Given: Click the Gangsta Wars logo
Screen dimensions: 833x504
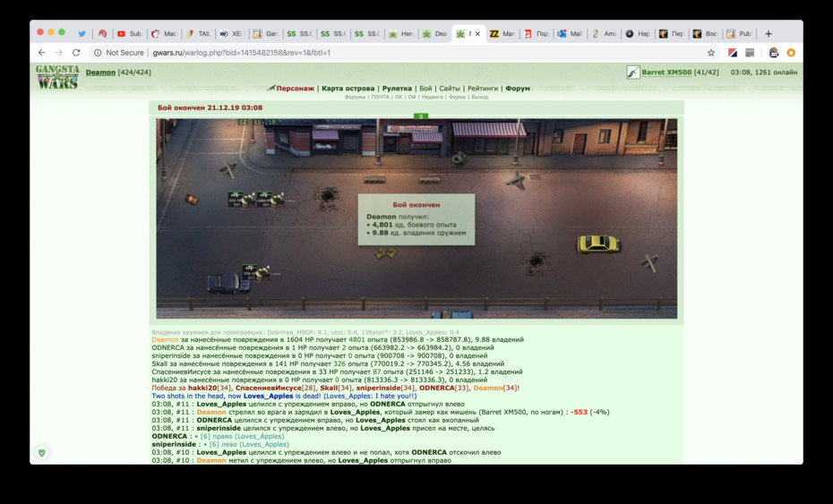Looking at the screenshot, I should tap(57, 76).
